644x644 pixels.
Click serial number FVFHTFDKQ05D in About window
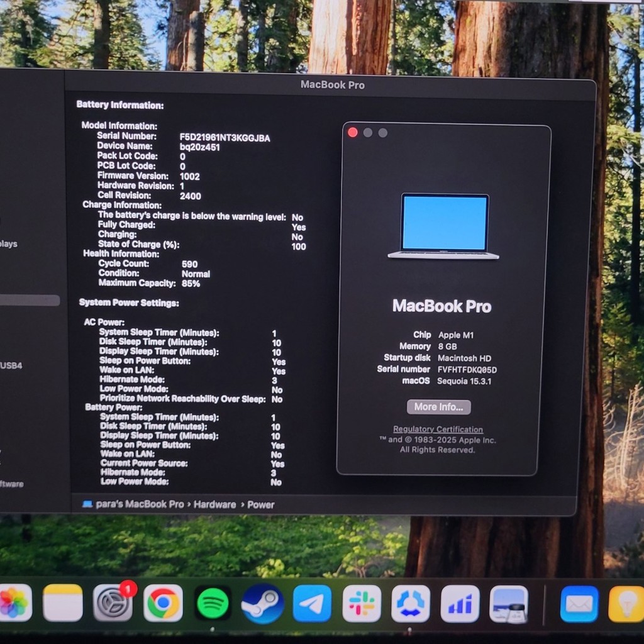pos(467,370)
